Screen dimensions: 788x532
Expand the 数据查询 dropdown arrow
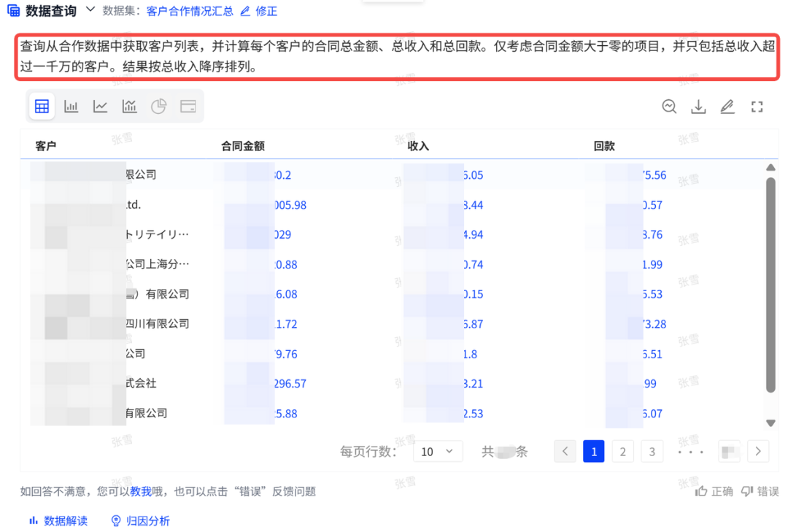(90, 9)
